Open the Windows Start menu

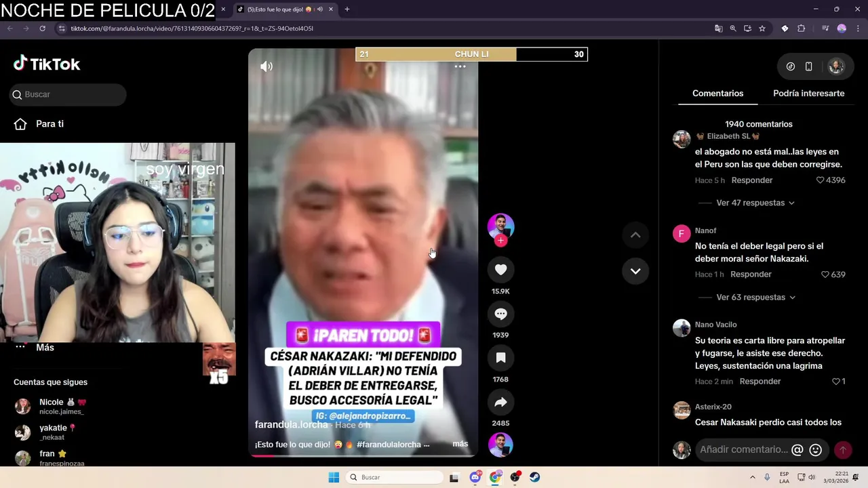[334, 477]
